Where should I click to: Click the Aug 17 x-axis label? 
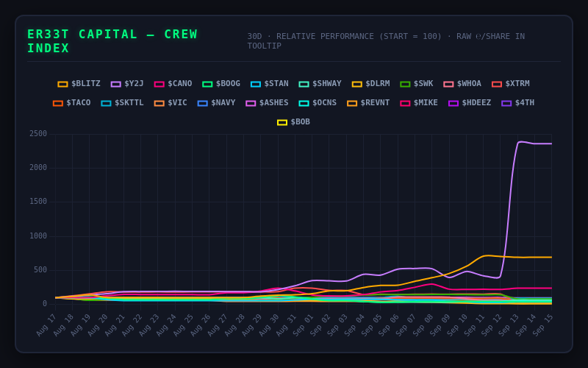click(x=46, y=325)
